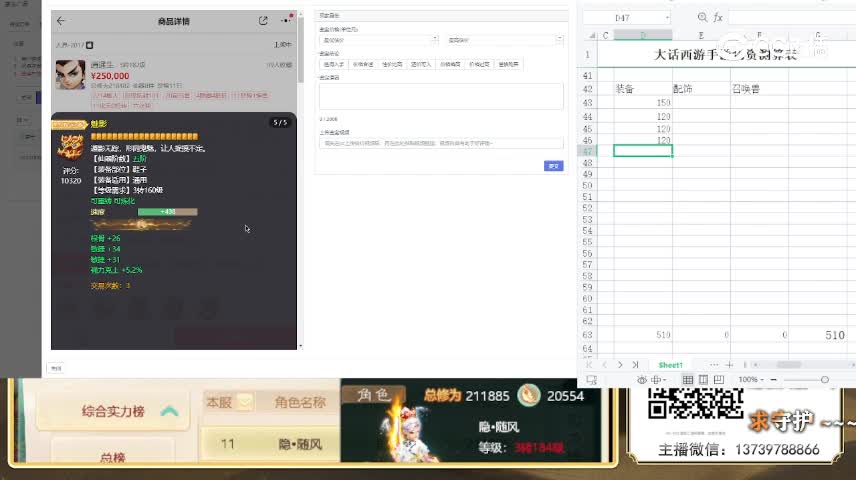Click the select-all corner of the spreadsheet

(592, 35)
